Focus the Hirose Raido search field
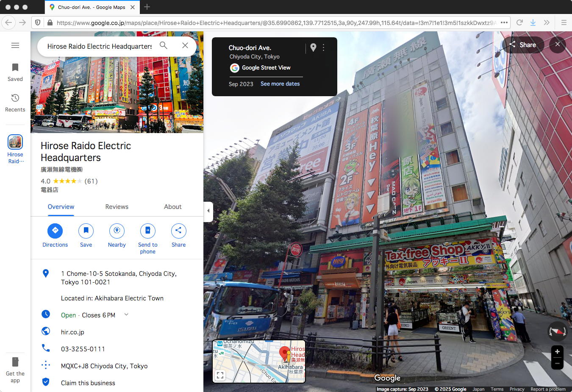 99,46
